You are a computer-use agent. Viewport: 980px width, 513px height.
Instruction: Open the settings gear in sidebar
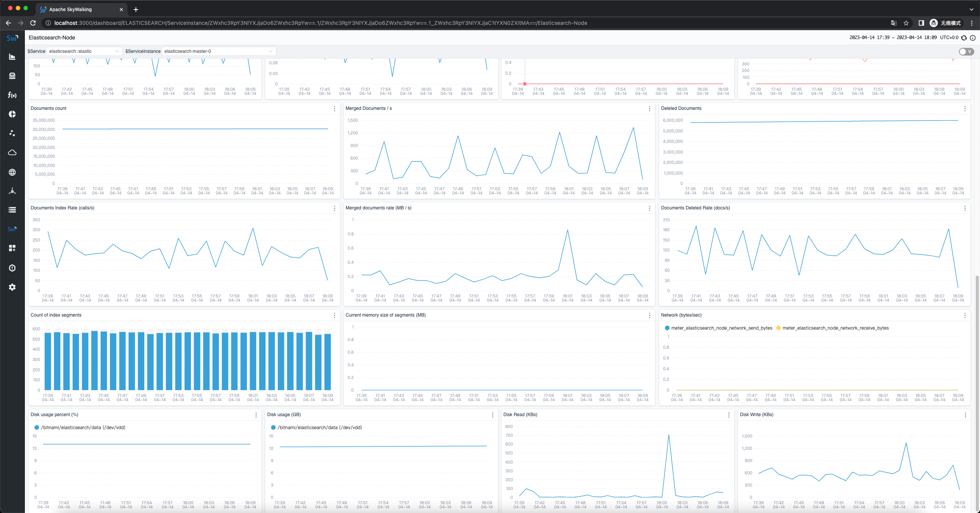pyautogui.click(x=12, y=287)
